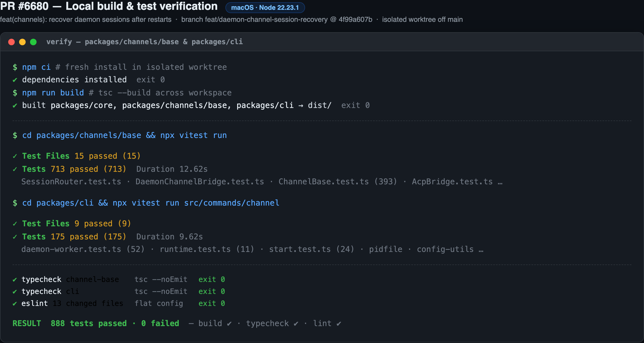This screenshot has width=644, height=343.
Task: Click the check mark beside 'built packages/core'
Action: (15, 106)
